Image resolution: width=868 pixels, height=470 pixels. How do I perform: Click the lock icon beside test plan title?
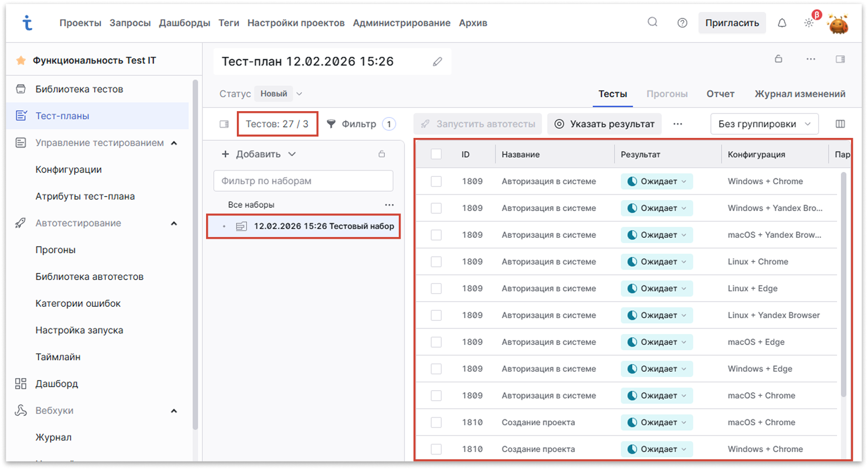778,59
